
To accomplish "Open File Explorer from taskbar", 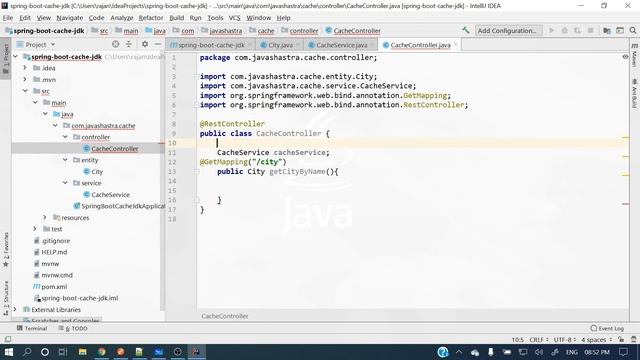I will pos(82,352).
